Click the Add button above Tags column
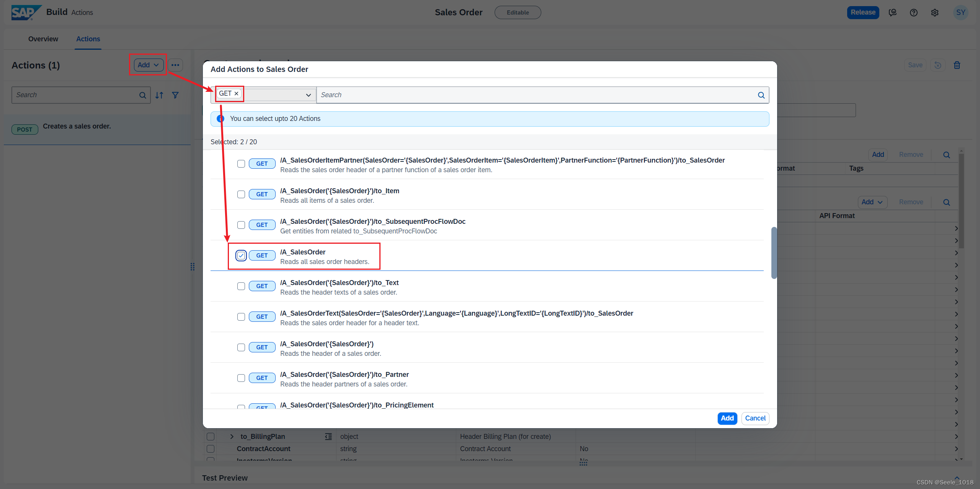Viewport: 980px width, 489px height. pos(878,155)
